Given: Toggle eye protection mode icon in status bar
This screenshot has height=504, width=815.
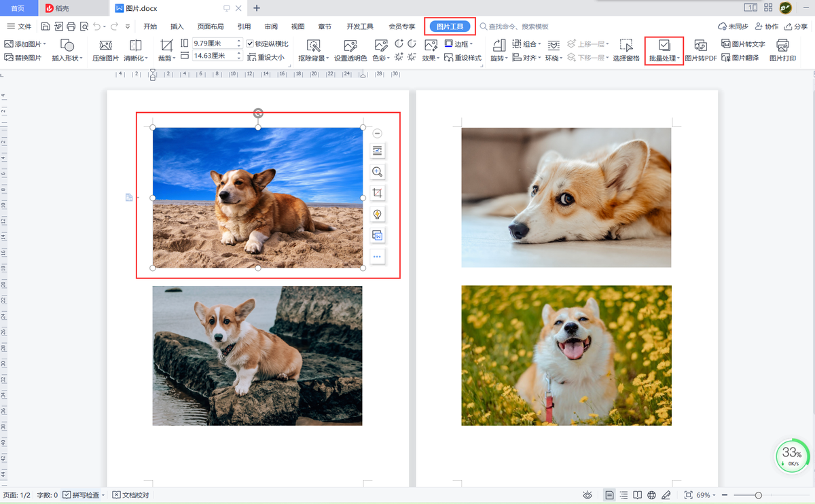Looking at the screenshot, I should (x=587, y=495).
